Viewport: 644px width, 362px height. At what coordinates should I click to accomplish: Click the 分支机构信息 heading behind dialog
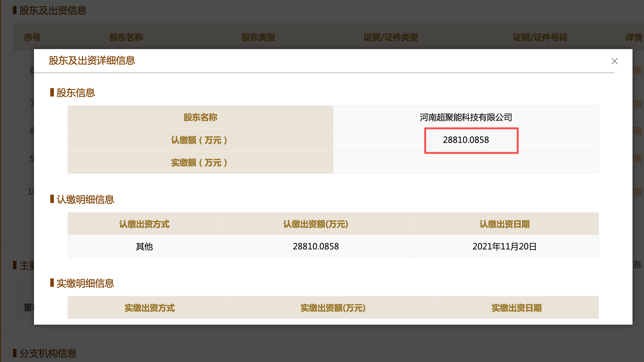(x=48, y=353)
